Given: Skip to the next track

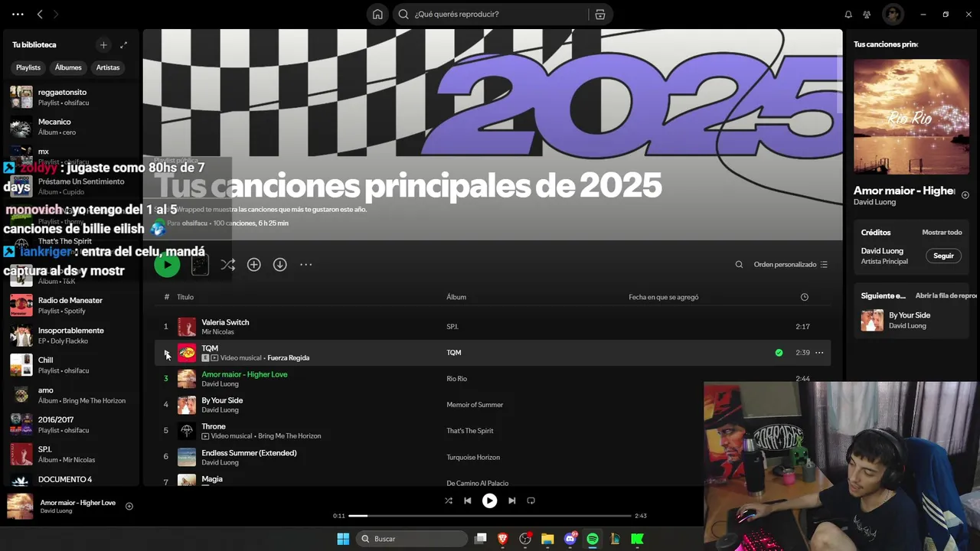Looking at the screenshot, I should point(511,500).
